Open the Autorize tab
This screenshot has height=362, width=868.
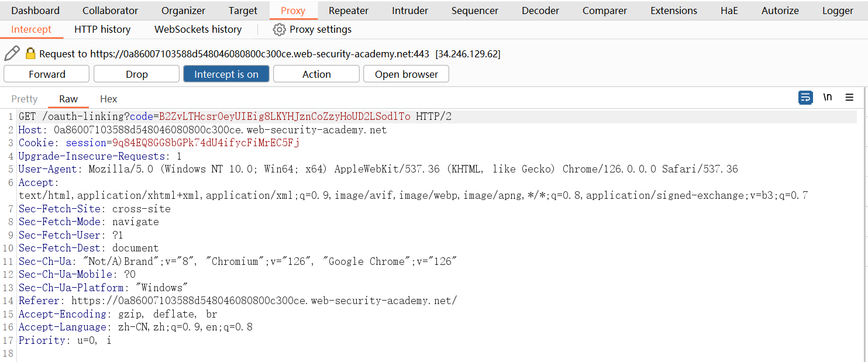coord(780,11)
